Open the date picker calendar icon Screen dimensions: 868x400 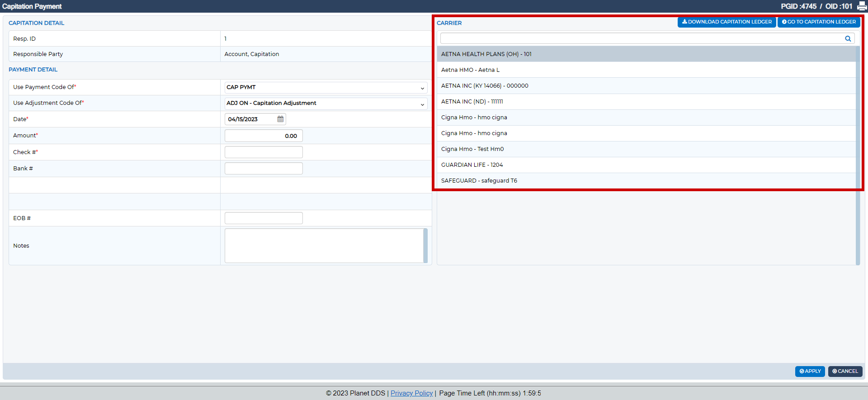point(280,119)
